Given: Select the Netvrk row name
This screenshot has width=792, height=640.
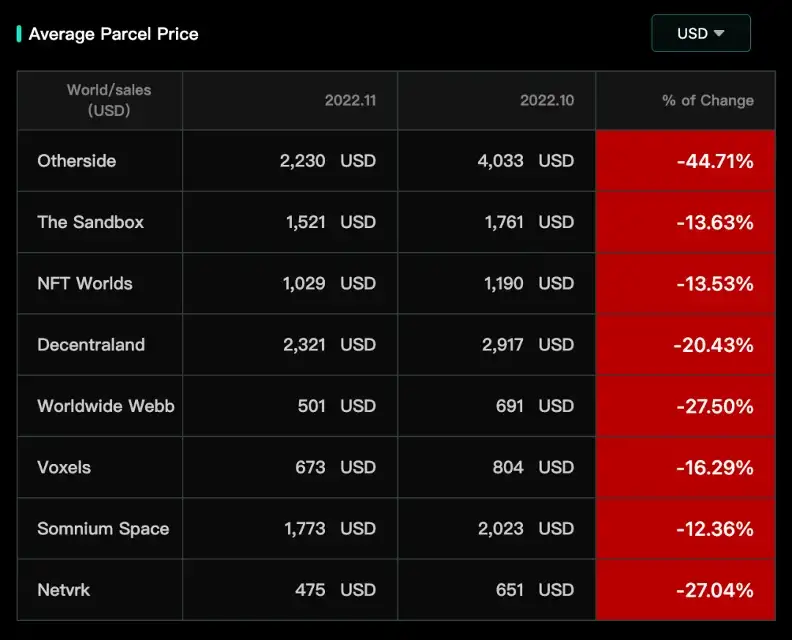Looking at the screenshot, I should click(x=64, y=589).
